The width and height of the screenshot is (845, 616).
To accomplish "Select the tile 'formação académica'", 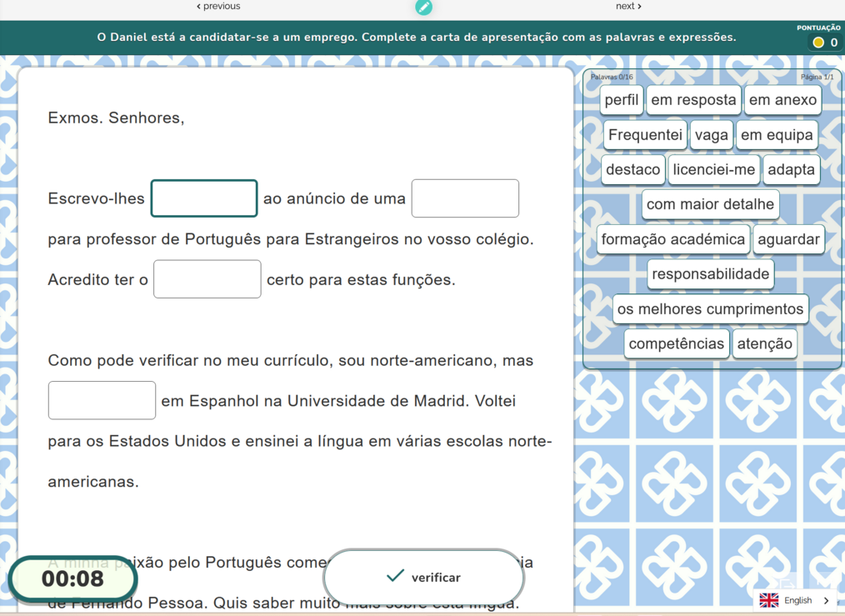I will (673, 239).
